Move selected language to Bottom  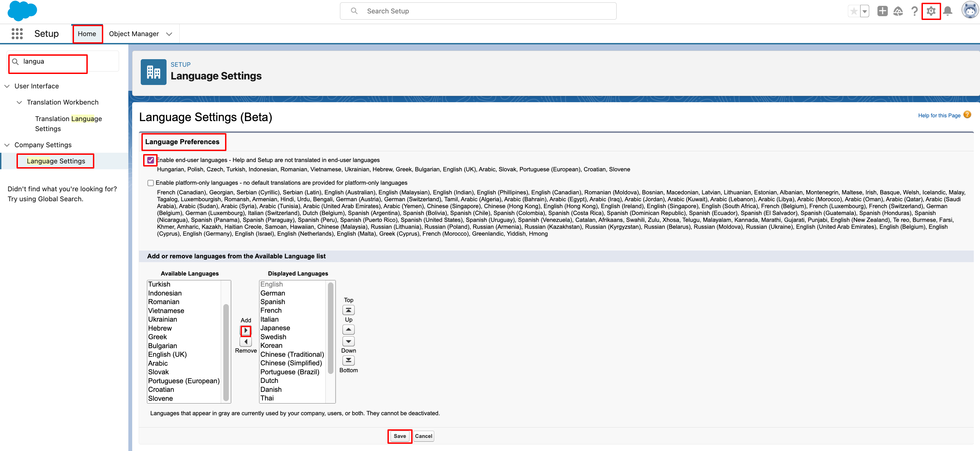[x=348, y=360]
